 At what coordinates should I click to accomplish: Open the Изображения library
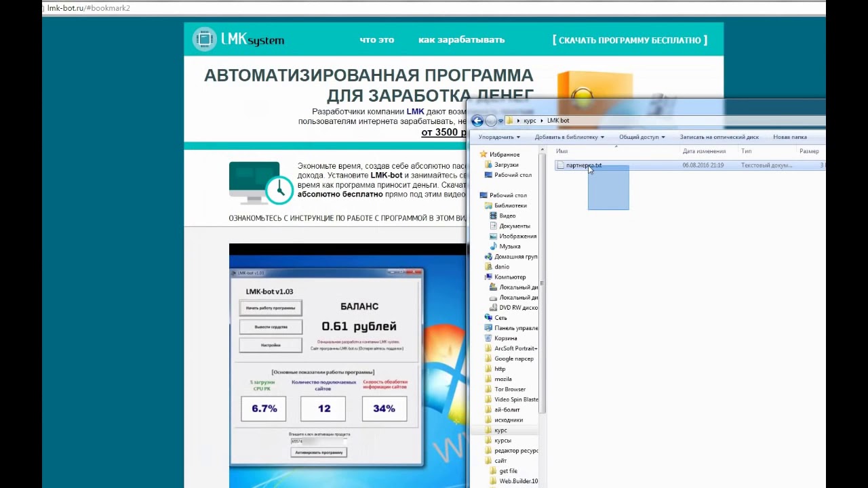pos(513,236)
